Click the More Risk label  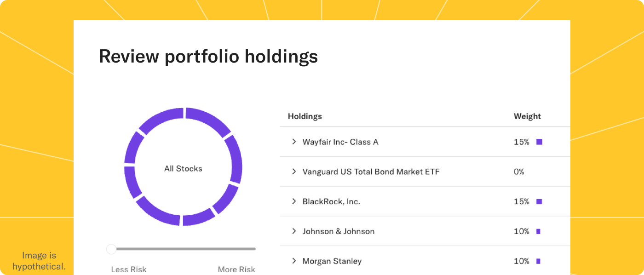236,269
